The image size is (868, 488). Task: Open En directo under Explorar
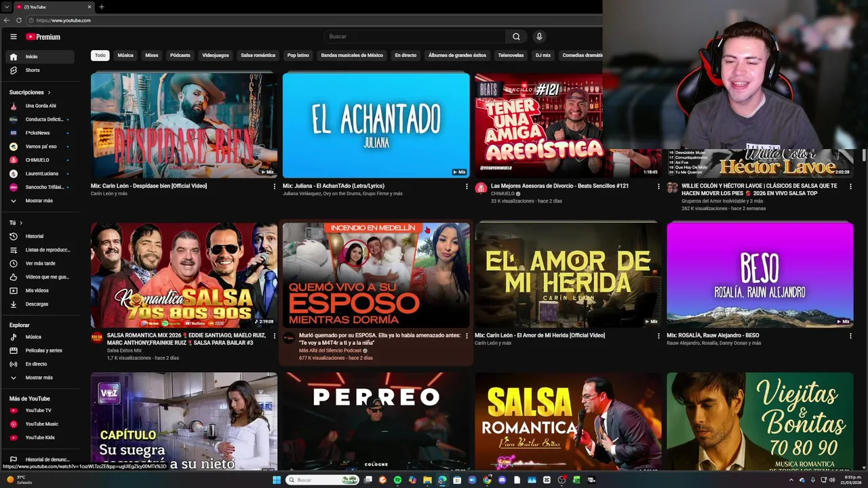(x=41, y=364)
